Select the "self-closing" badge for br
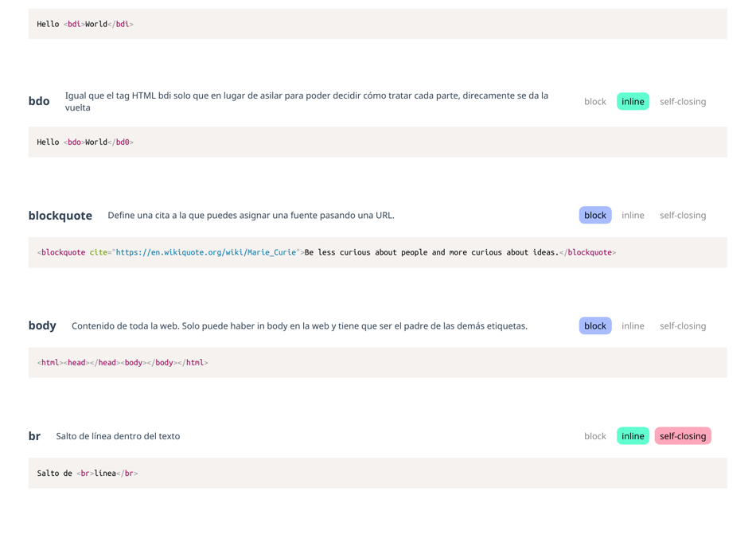 [682, 435]
